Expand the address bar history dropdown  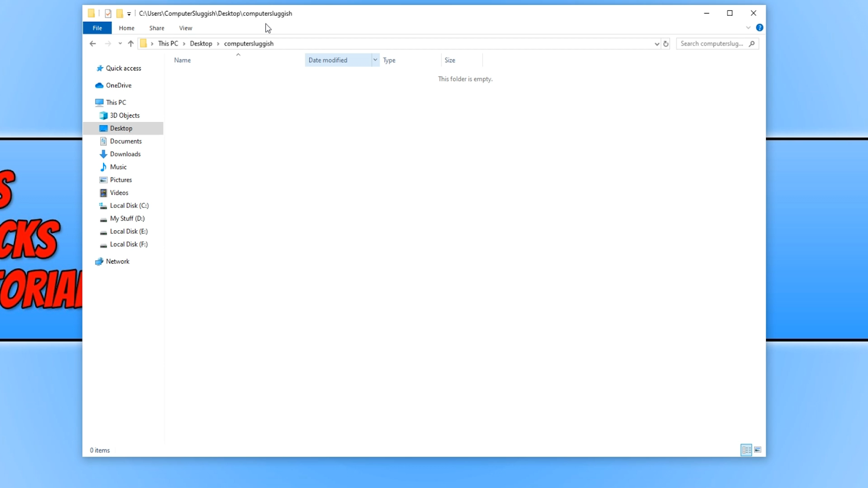pyautogui.click(x=656, y=43)
